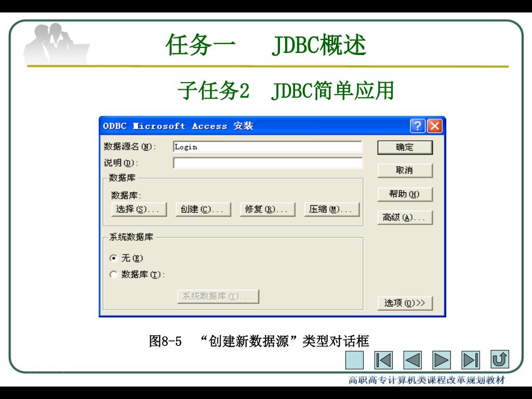This screenshot has width=532, height=399.
Task: Click the blank square navigation button
Action: [x=354, y=360]
